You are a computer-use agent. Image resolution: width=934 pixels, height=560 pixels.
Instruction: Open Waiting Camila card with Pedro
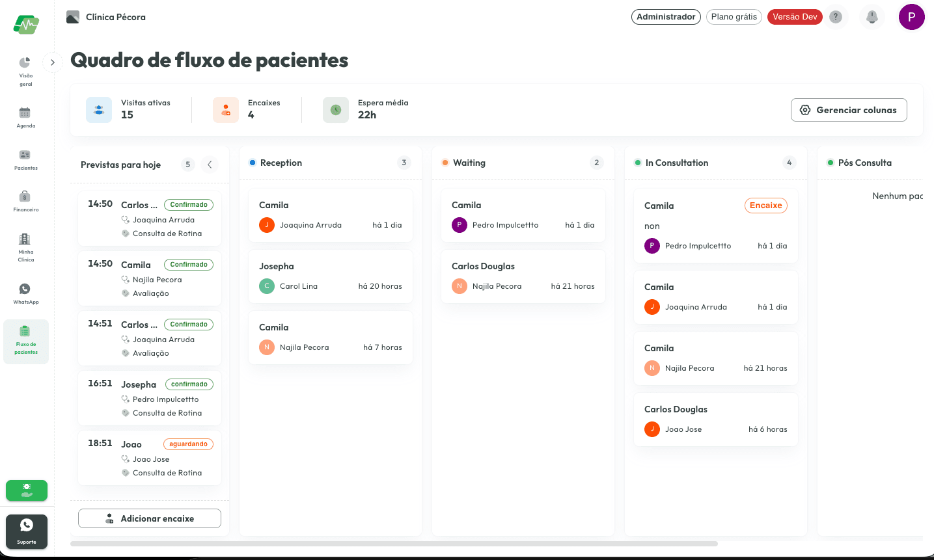click(523, 215)
